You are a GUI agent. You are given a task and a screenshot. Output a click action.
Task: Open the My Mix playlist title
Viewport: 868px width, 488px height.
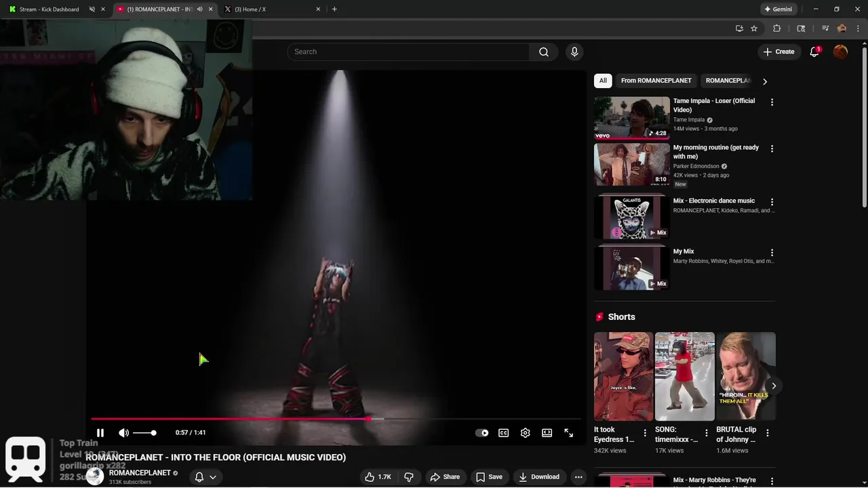684,251
